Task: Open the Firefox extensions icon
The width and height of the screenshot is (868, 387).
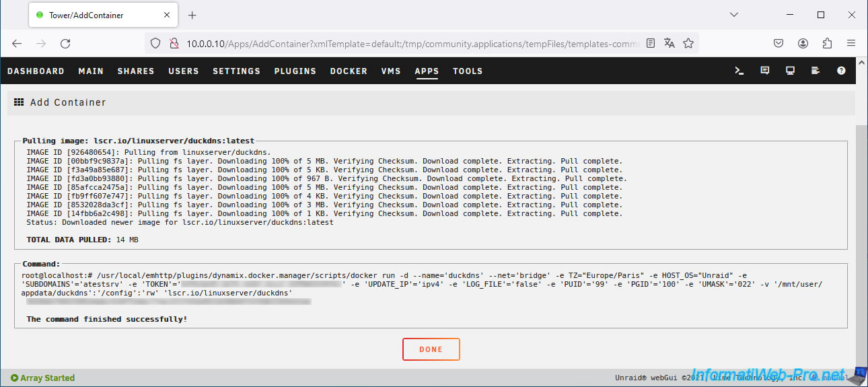Action: pyautogui.click(x=827, y=43)
